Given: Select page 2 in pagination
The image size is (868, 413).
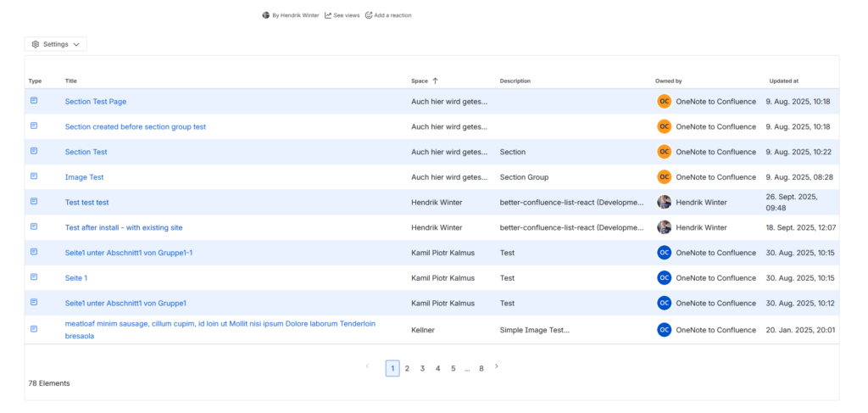Looking at the screenshot, I should pyautogui.click(x=407, y=368).
